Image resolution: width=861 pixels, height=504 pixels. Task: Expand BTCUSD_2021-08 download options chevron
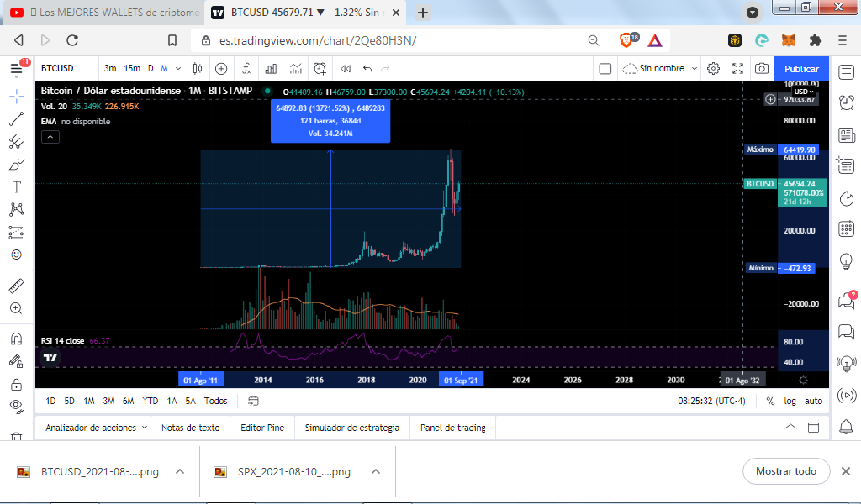[x=180, y=471]
